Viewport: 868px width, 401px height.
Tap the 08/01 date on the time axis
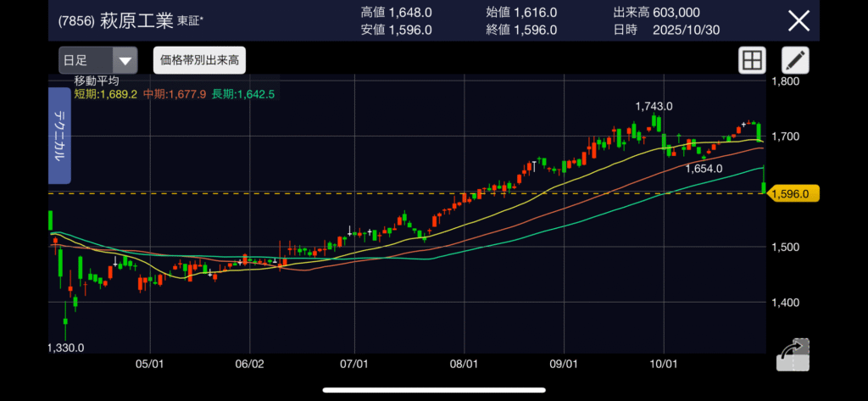(x=464, y=365)
